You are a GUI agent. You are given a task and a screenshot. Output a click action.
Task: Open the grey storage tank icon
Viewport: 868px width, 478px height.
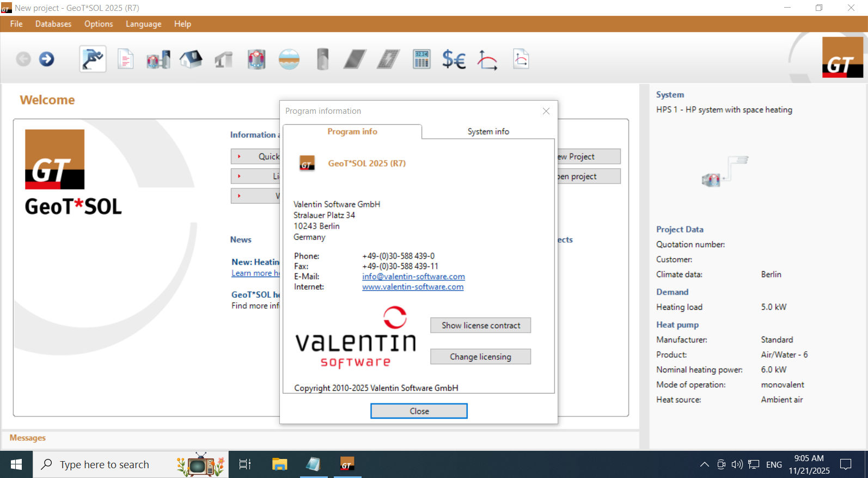tap(323, 59)
